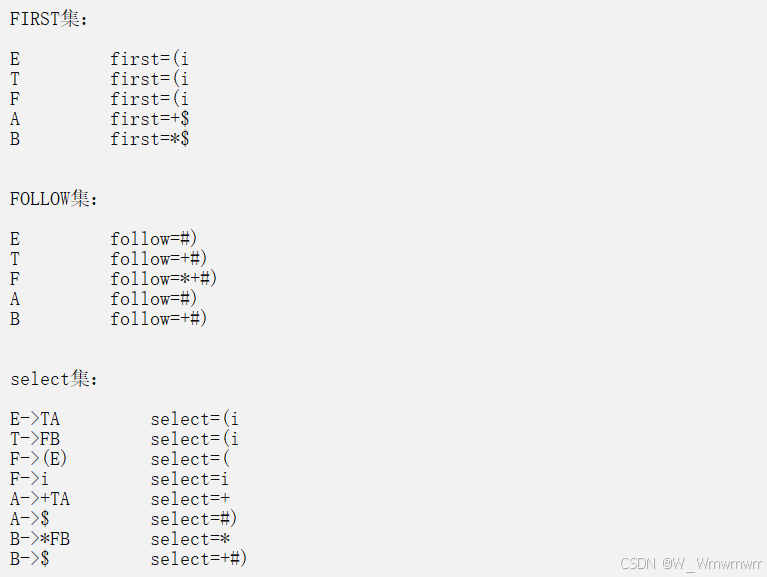Click the FIRST集 heading
Image resolution: width=767 pixels, height=577 pixels.
(x=48, y=19)
